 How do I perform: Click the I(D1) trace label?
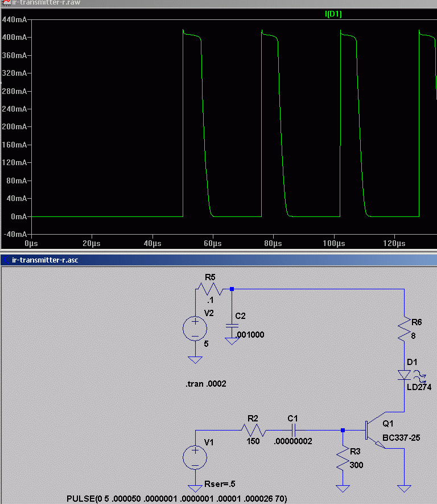click(333, 14)
